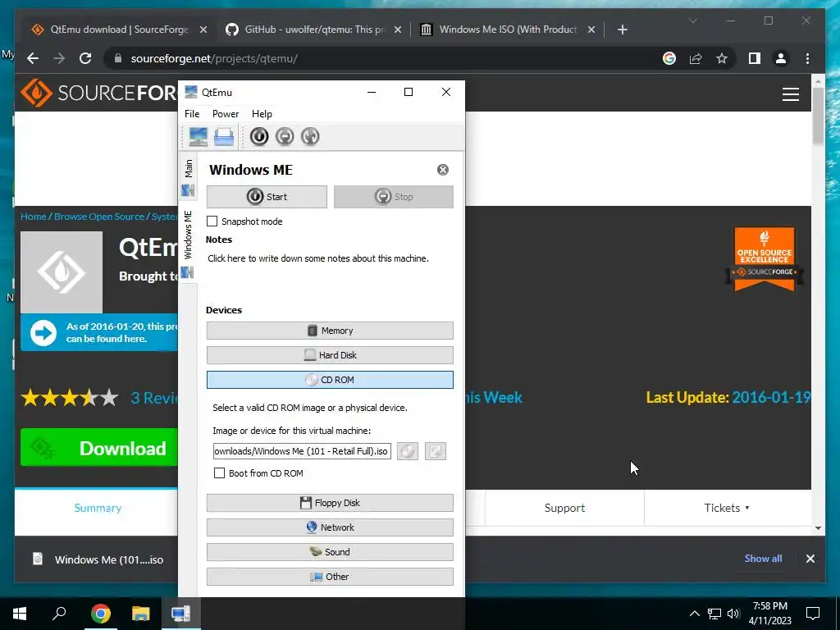Open a new browser tab
The image size is (840, 630).
(622, 30)
